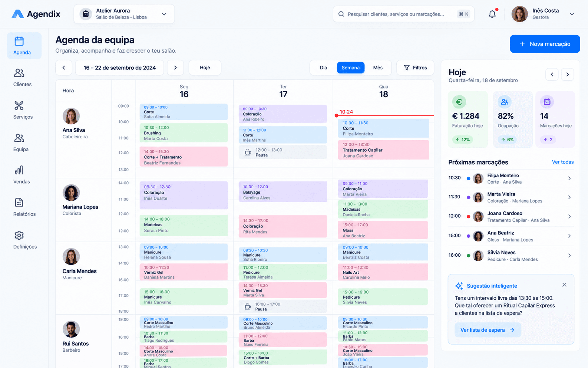588x368 pixels.
Task: Expand Marta Vieira appointment chevron
Action: click(x=569, y=197)
